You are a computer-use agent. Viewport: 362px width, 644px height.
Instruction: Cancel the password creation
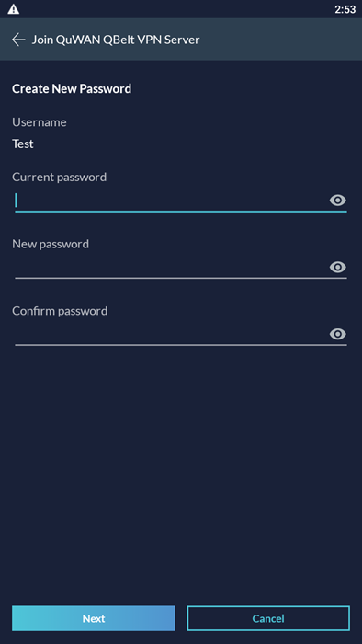pos(268,618)
